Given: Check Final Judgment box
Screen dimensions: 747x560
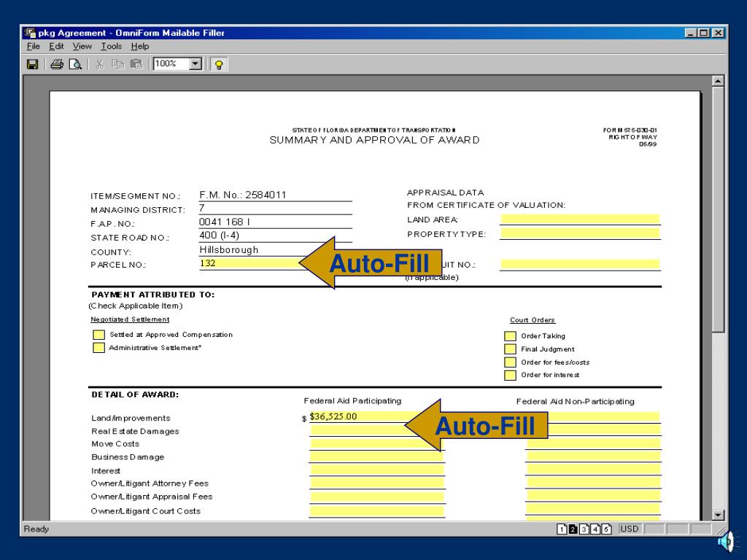Looking at the screenshot, I should pyautogui.click(x=510, y=349).
